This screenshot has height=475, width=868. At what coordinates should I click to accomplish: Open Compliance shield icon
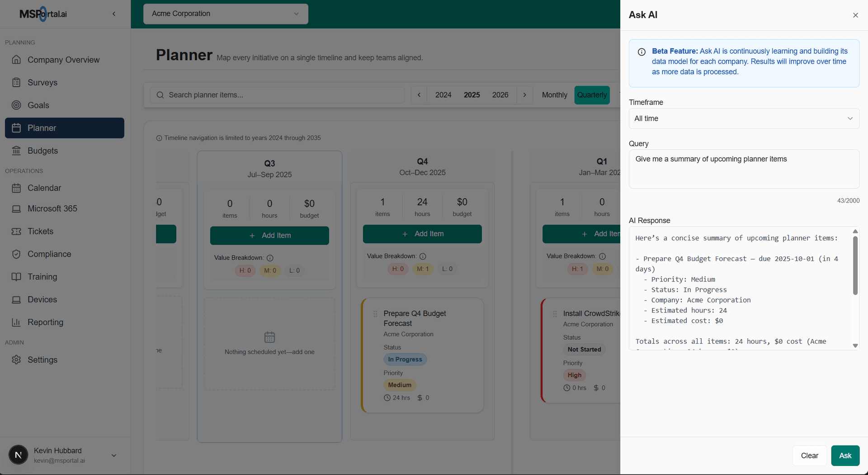[16, 254]
